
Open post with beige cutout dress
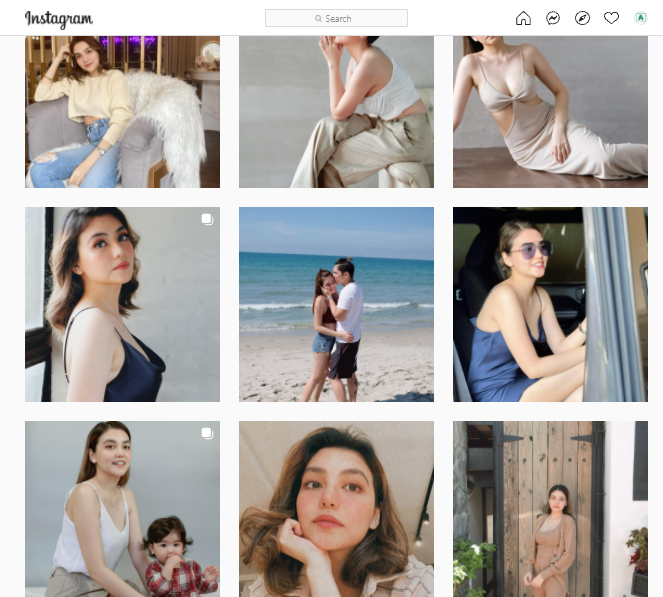(550, 112)
